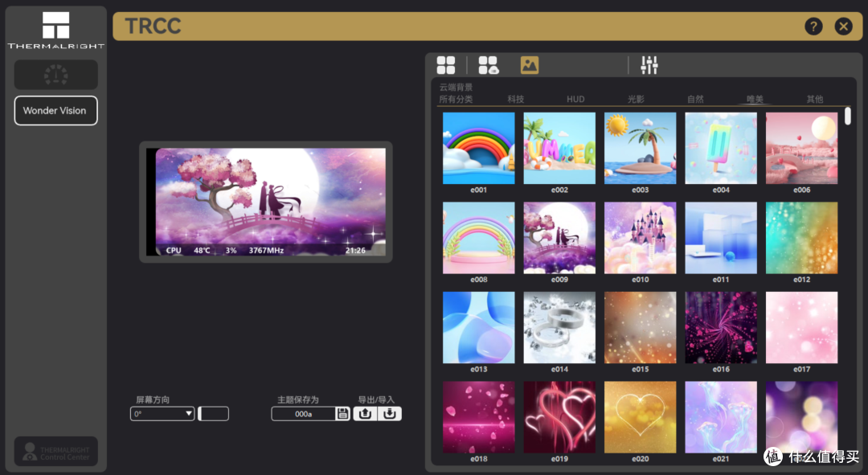Select the cloud background image icon

click(529, 65)
